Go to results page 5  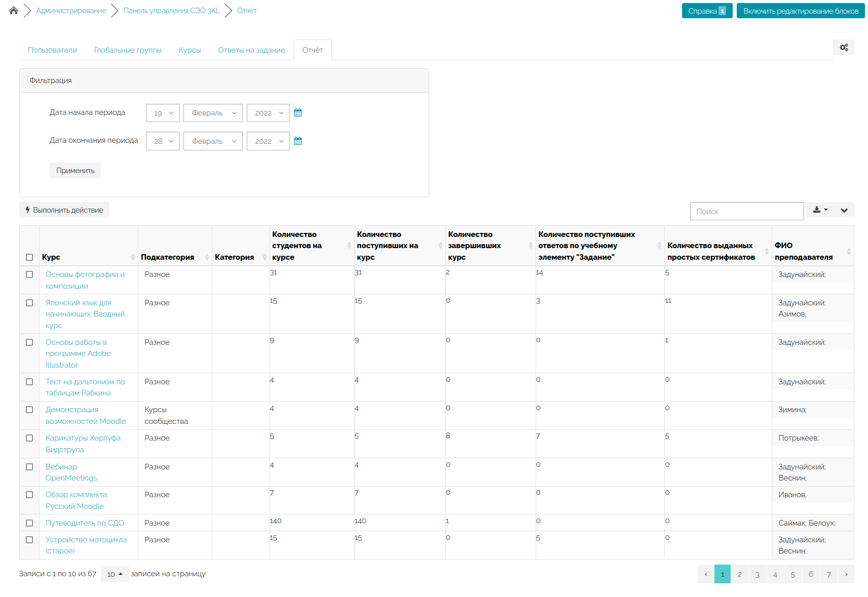tap(793, 574)
